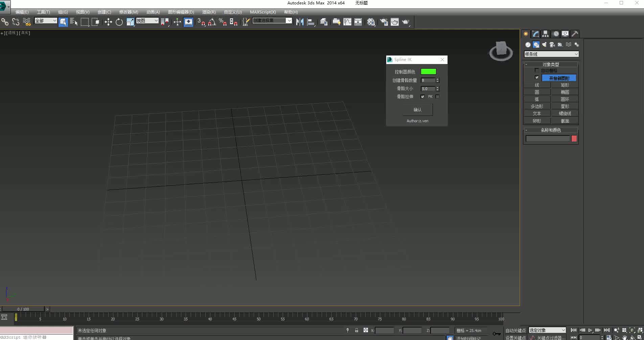Open the Display panel tab
Image resolution: width=644 pixels, height=340 pixels.
pos(565,34)
